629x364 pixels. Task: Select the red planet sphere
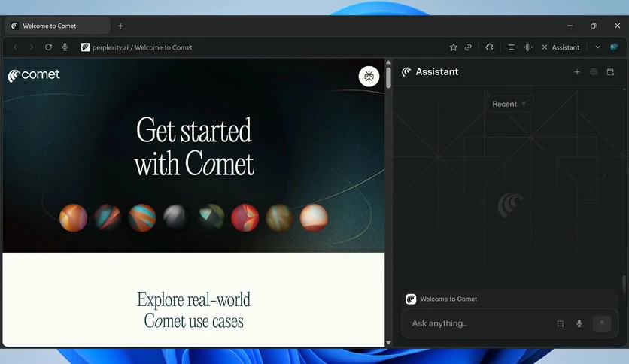245,217
